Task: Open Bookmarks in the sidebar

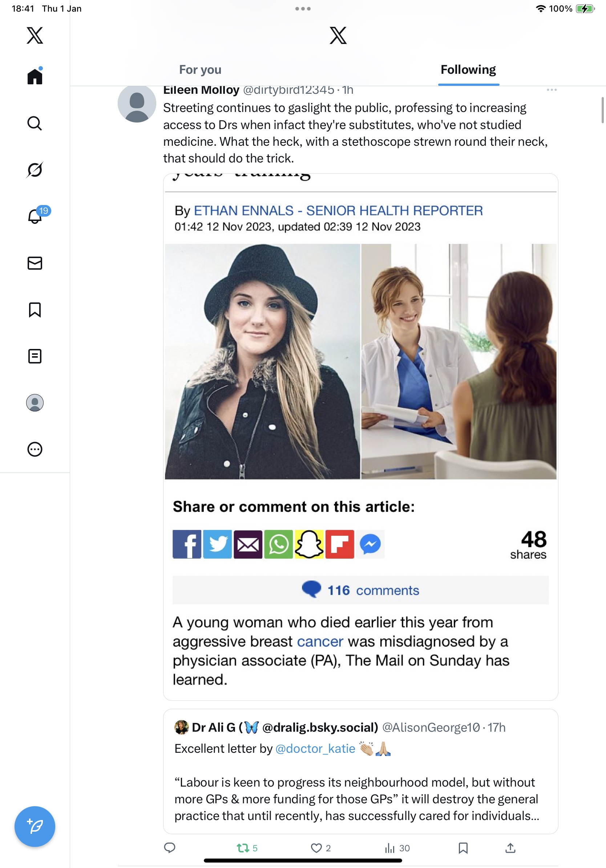Action: (x=35, y=310)
